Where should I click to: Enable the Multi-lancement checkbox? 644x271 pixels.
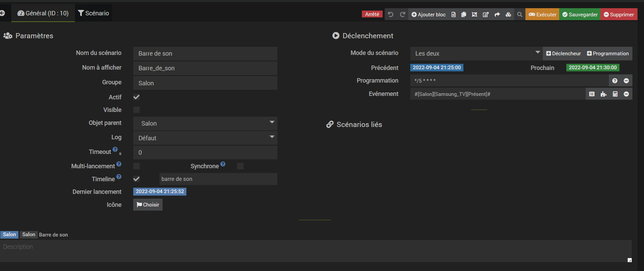tap(136, 166)
